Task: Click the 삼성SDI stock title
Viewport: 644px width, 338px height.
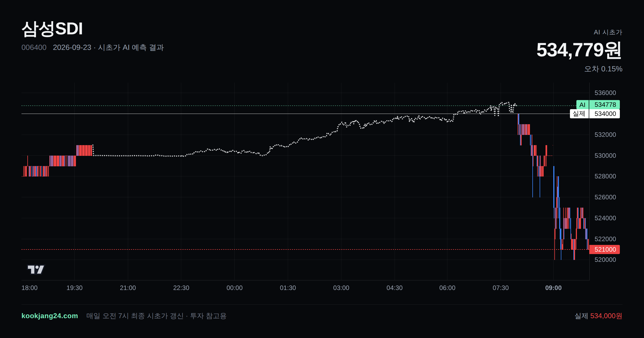Action: (52, 29)
